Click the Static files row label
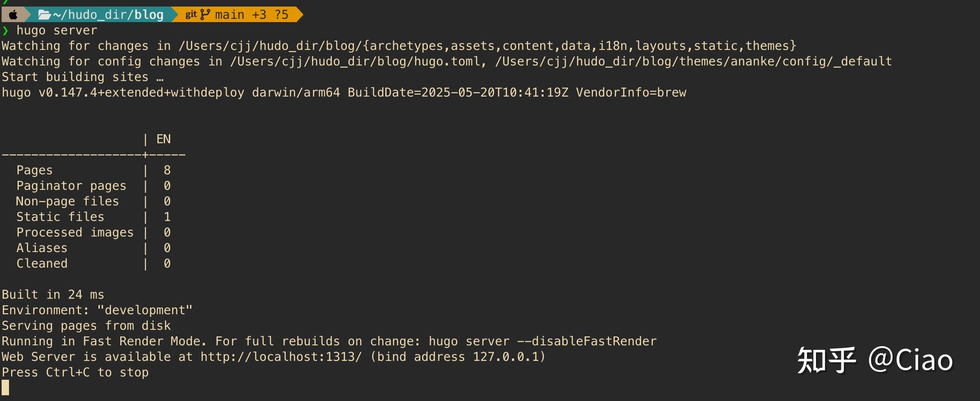 [x=60, y=217]
